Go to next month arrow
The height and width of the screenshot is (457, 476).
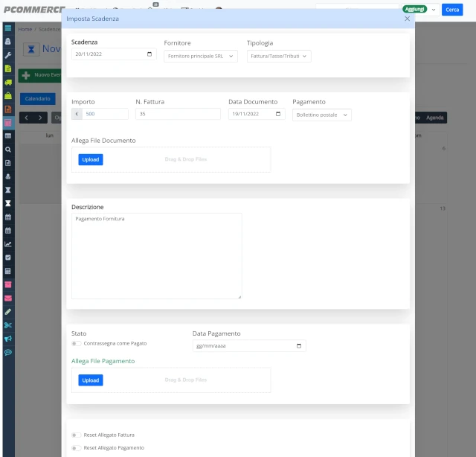[x=40, y=118]
